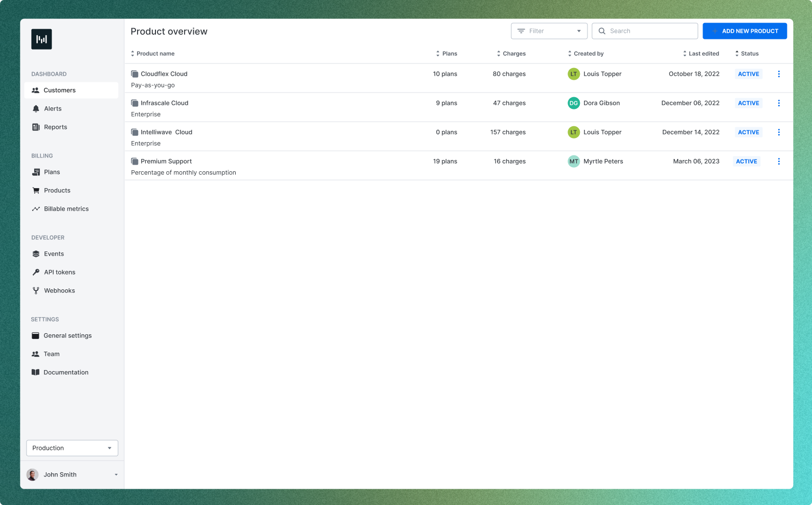Open the more options menu for Intelliwave Cloud
The image size is (812, 505).
[779, 132]
